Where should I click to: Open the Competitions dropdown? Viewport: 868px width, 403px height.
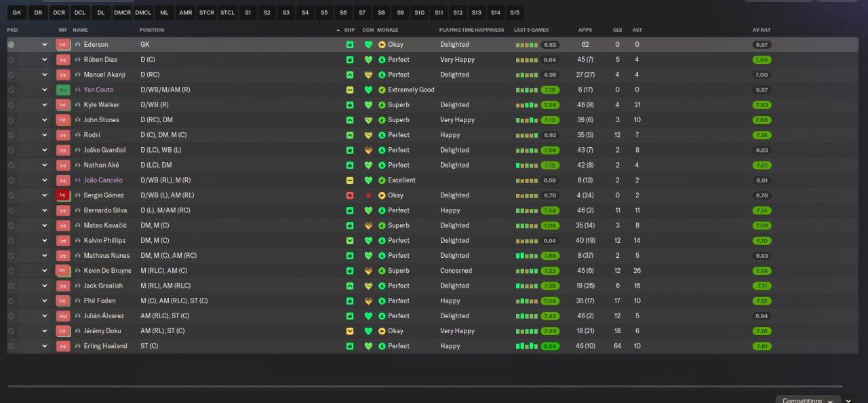[808, 400]
